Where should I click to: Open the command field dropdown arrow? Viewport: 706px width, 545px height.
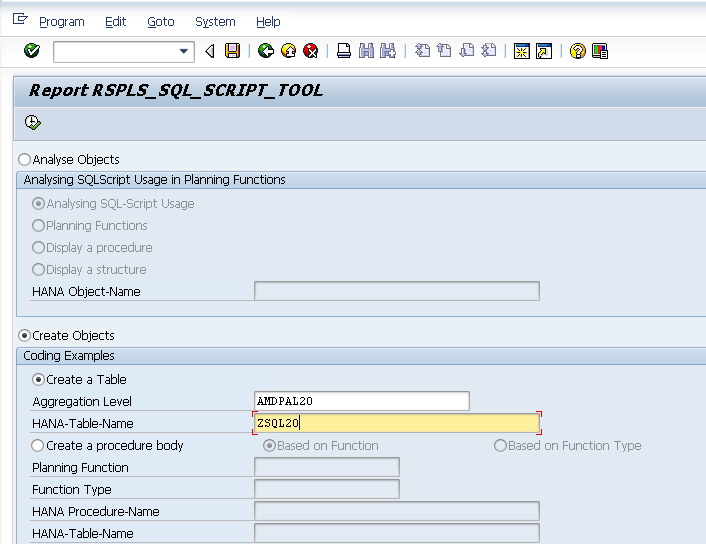pyautogui.click(x=183, y=51)
